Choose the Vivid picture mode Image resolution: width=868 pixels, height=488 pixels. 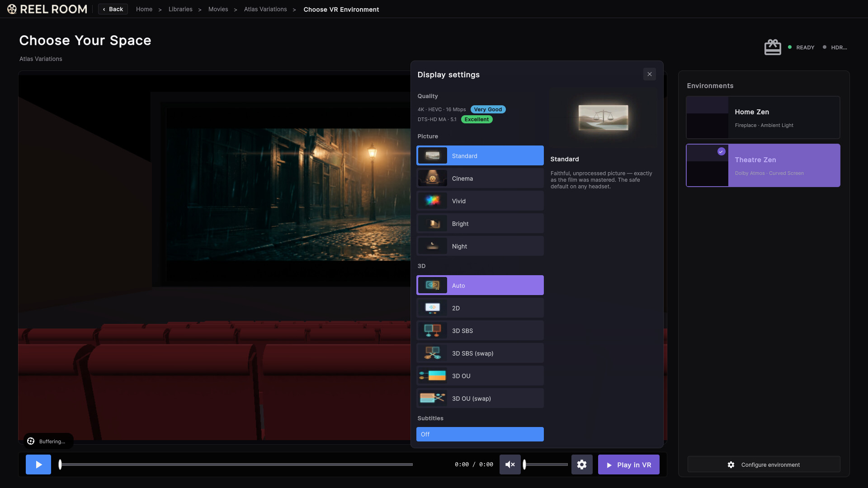(480, 201)
